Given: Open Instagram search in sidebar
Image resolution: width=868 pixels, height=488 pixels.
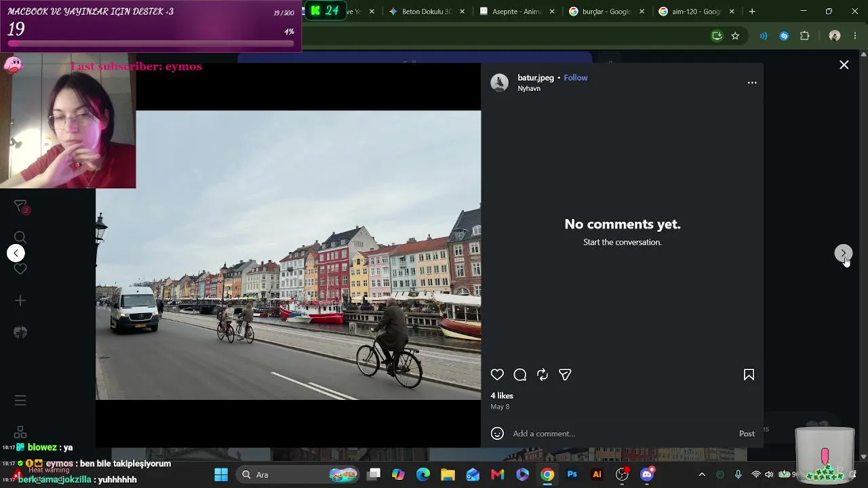Looking at the screenshot, I should coord(20,237).
